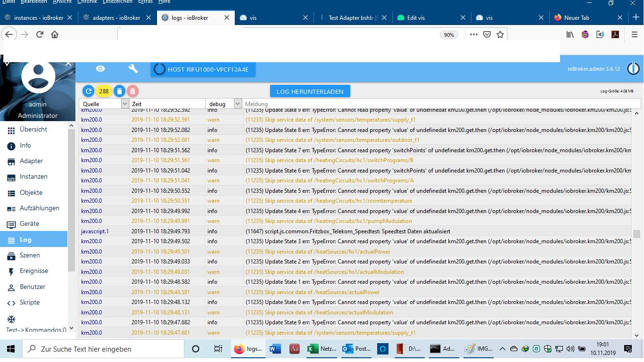Click the refresh log button
The height and width of the screenshot is (362, 644).
[x=88, y=91]
